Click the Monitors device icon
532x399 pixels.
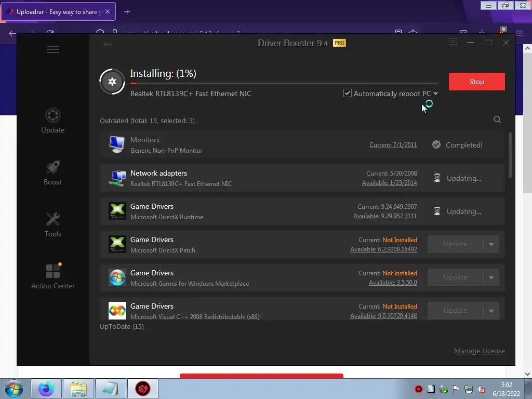[x=117, y=144]
